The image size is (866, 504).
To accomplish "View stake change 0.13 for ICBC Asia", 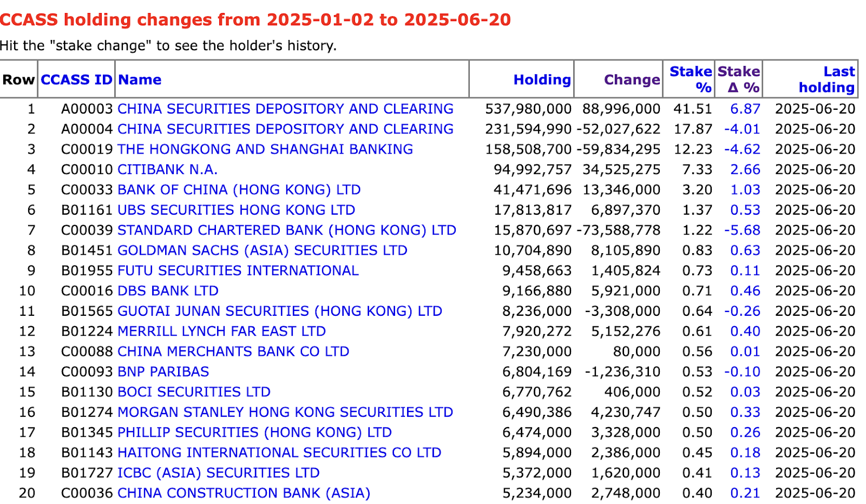I will pos(745,473).
